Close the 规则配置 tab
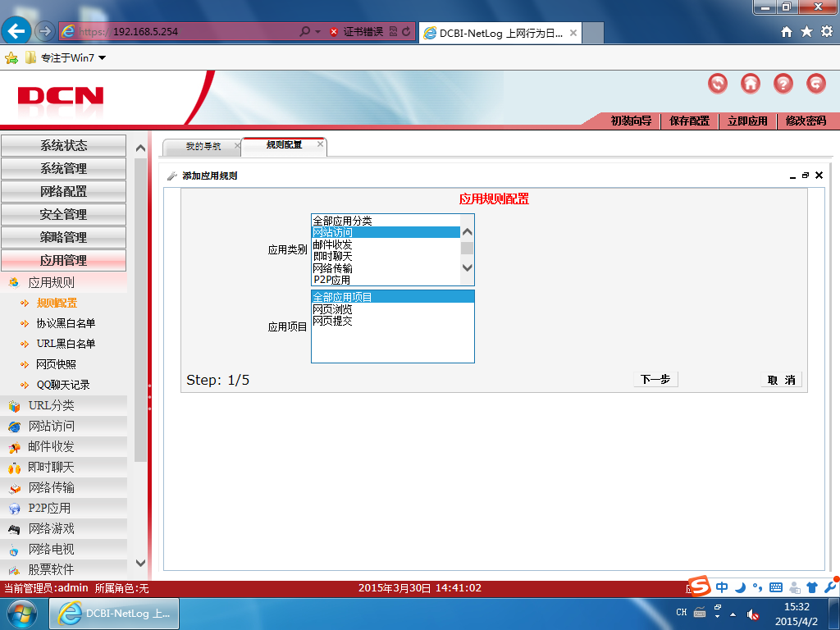 click(x=321, y=144)
